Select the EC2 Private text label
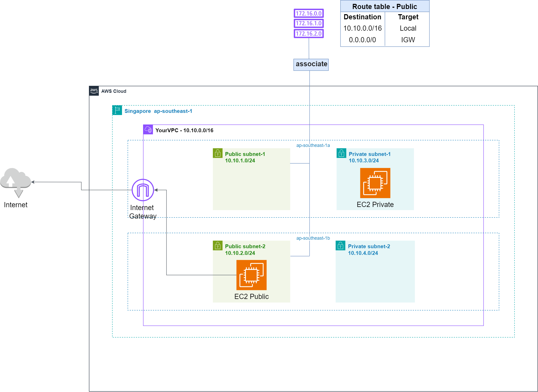Viewport: 538px width, 392px height. [375, 205]
